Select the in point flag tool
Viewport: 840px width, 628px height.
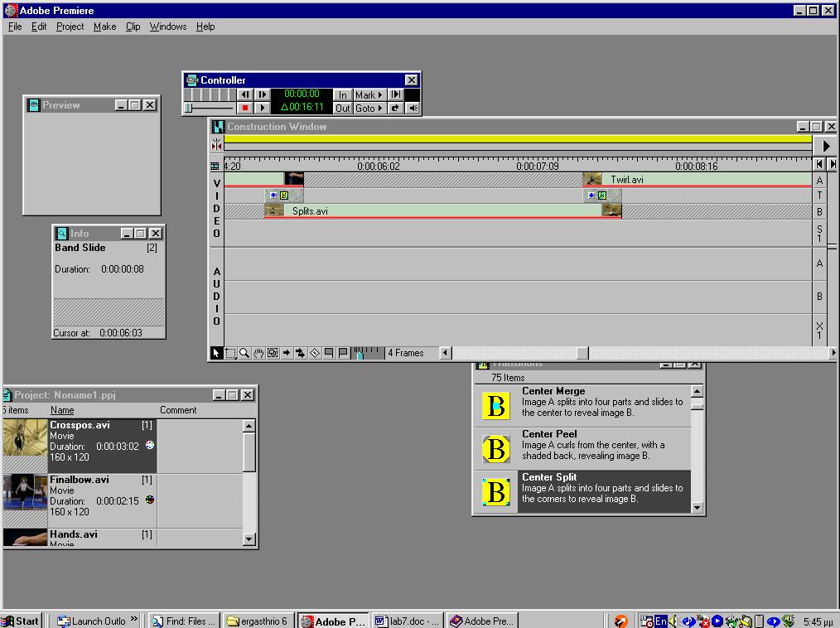tap(329, 353)
